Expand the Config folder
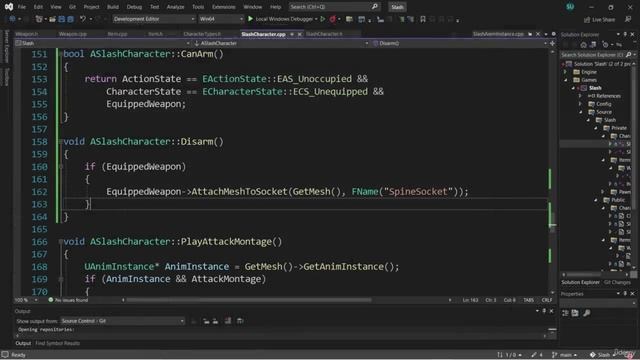This screenshot has height=360, width=640. (x=580, y=104)
